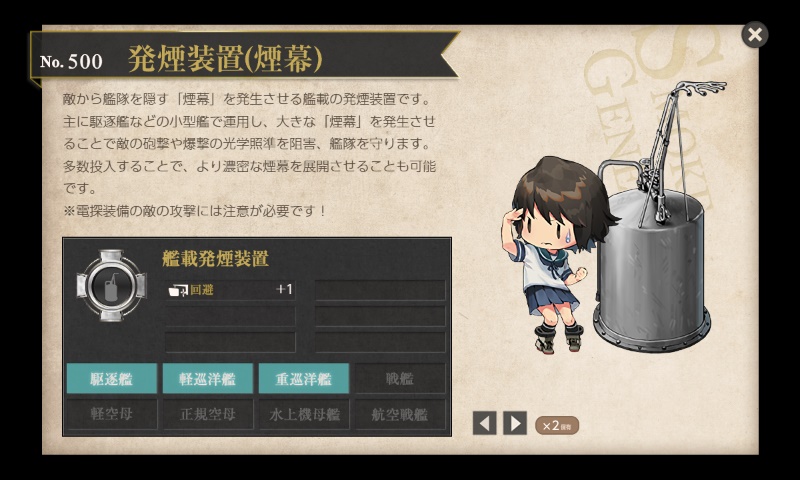Close the equipment detail dialog

pos(755,35)
